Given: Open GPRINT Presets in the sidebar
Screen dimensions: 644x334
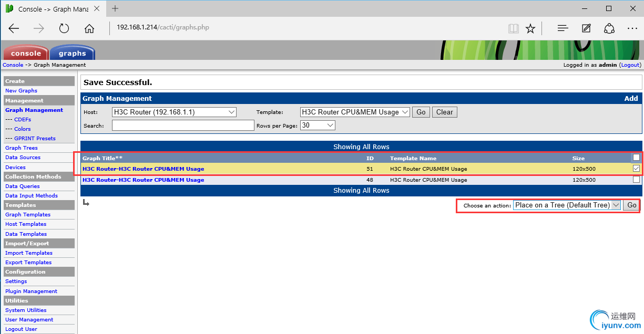Looking at the screenshot, I should pos(35,139).
